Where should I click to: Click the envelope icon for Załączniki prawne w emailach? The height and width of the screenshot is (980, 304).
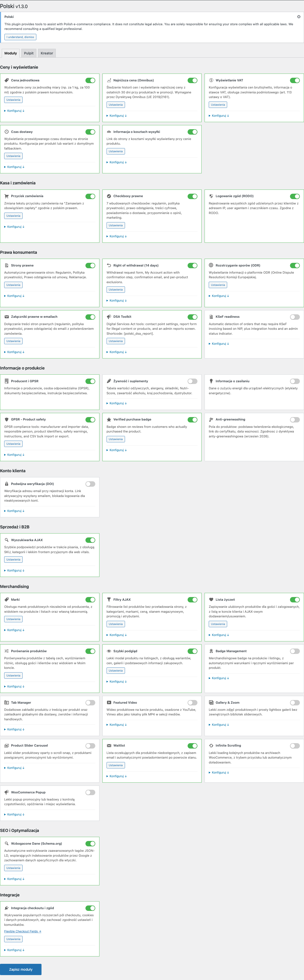tap(6, 317)
